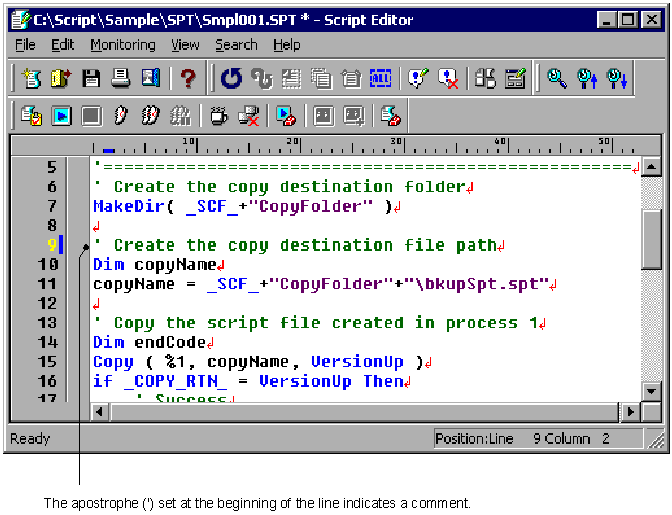Click the speech bubble with pencil icon
Screen dimensions: 672x515
(x=418, y=78)
